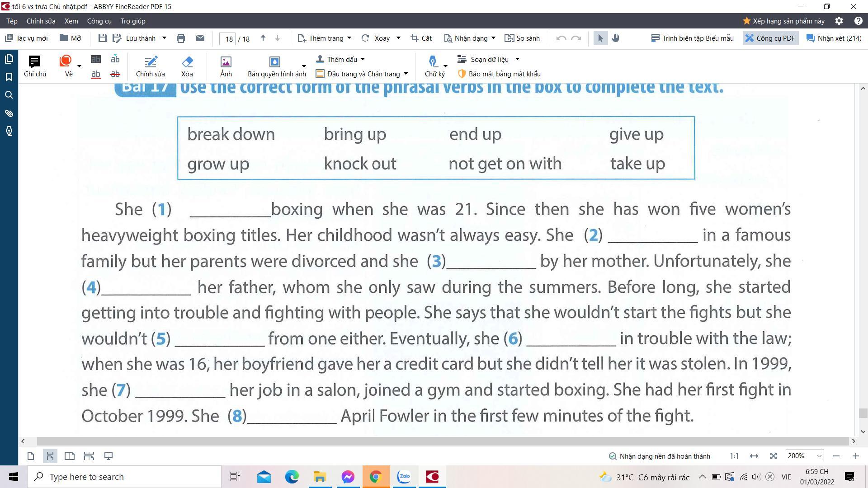Switch to two-page view mode
The image size is (868, 488).
click(70, 456)
